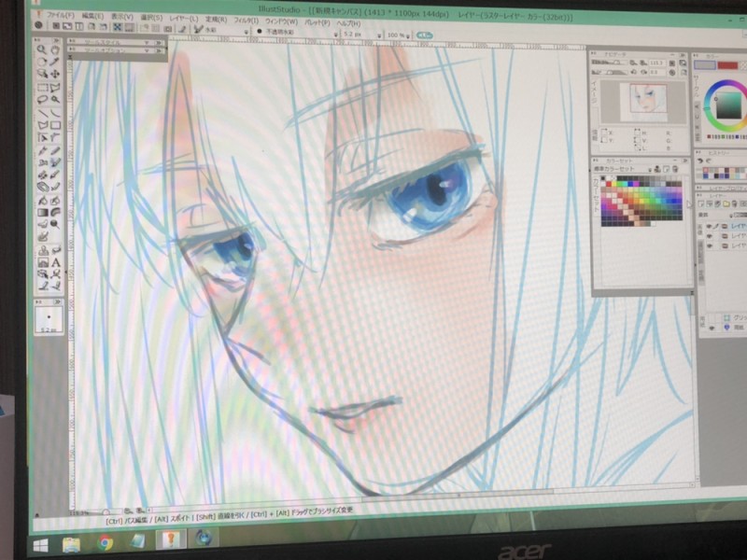The image size is (747, 560).
Task: Delete swatch with Color Set trash icon
Action: pyautogui.click(x=674, y=169)
